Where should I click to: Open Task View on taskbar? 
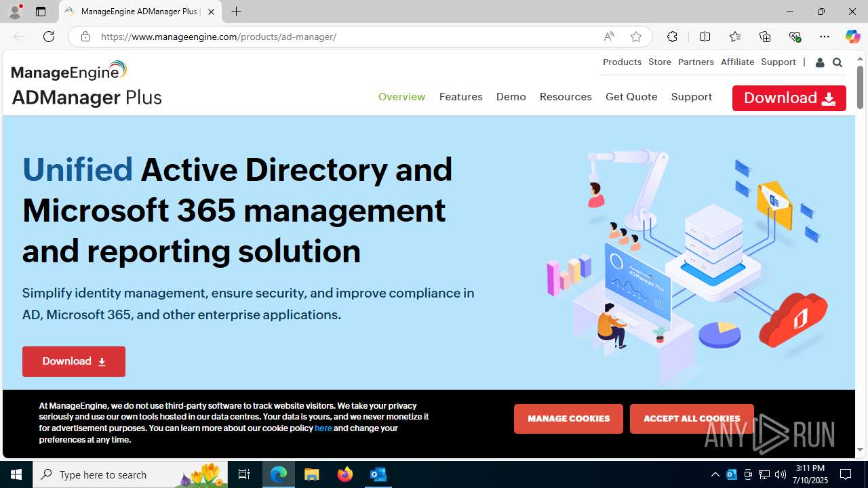[244, 474]
